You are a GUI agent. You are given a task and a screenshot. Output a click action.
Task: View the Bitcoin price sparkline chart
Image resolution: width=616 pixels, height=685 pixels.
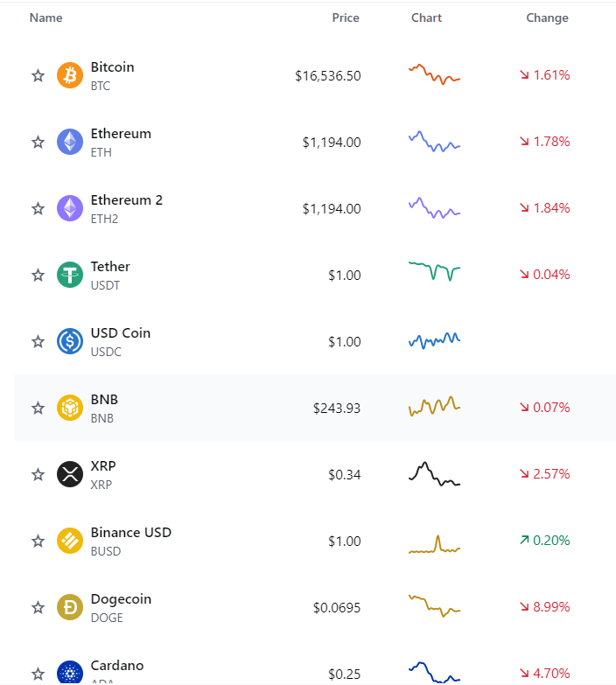(x=434, y=74)
